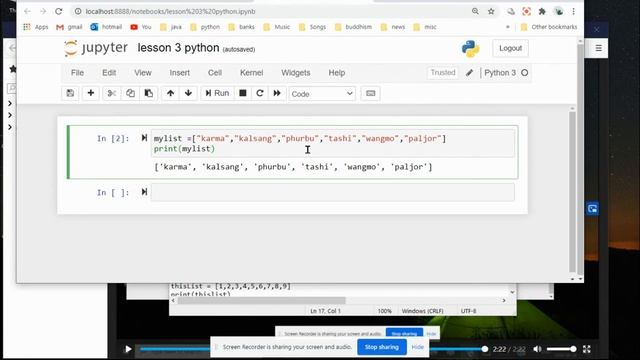Open the banks bookmarks folder
Screen dimensions: 640x360
pos(242,27)
